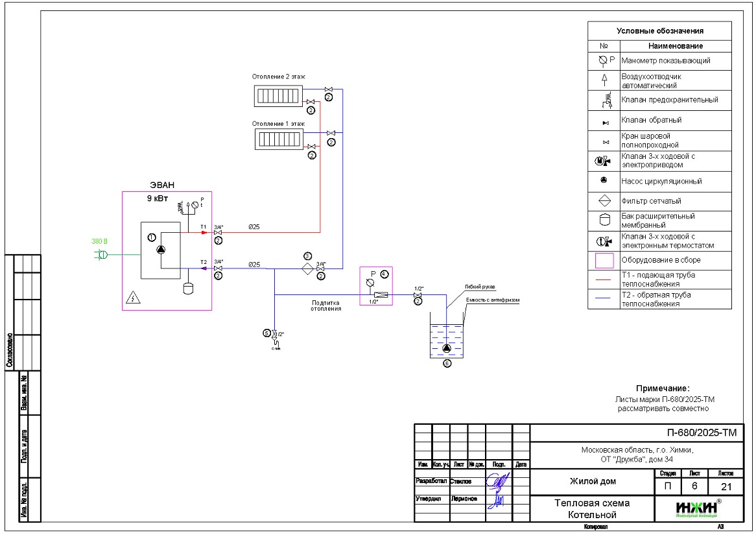Click the expansion tank symbol in legend
756x535 pixels.
(604, 220)
